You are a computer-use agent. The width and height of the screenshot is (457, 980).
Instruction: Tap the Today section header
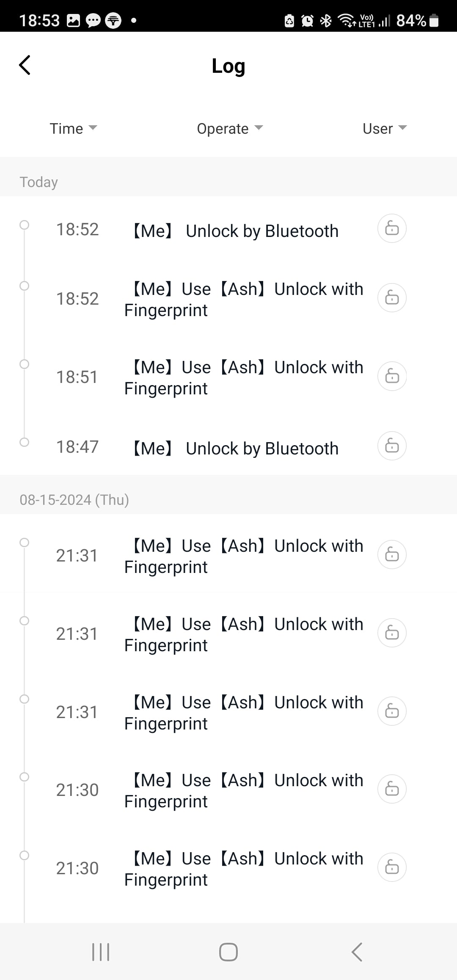click(39, 182)
